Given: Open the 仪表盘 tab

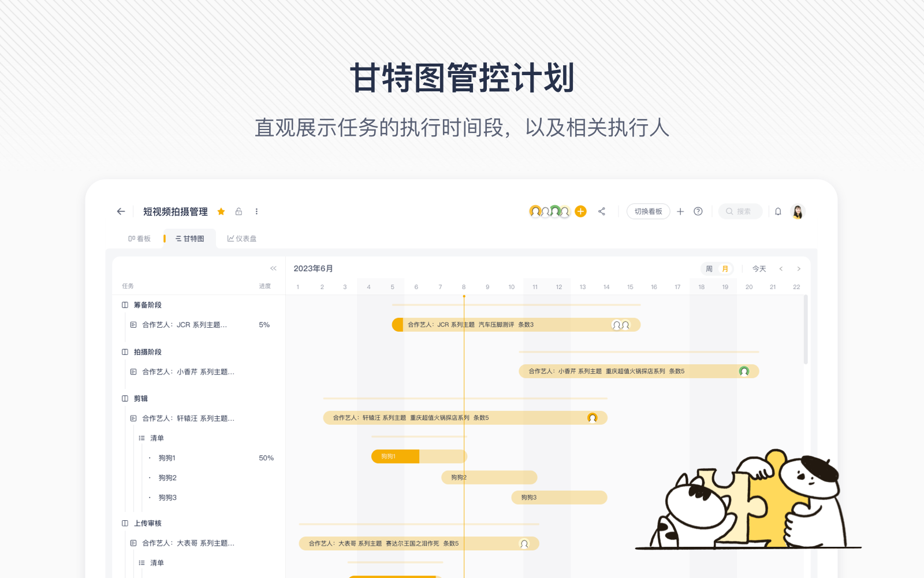Looking at the screenshot, I should click(x=242, y=239).
